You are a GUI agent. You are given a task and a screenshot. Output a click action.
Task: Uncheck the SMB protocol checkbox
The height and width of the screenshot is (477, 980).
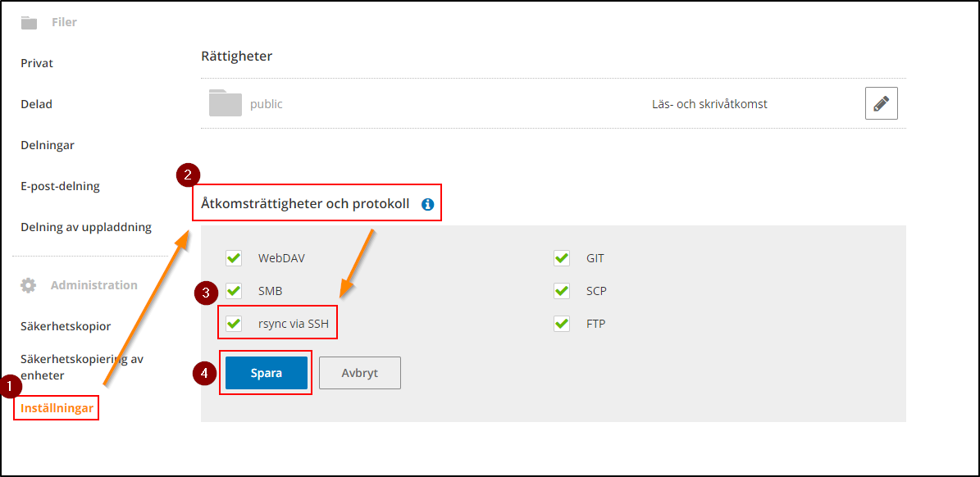point(234,291)
